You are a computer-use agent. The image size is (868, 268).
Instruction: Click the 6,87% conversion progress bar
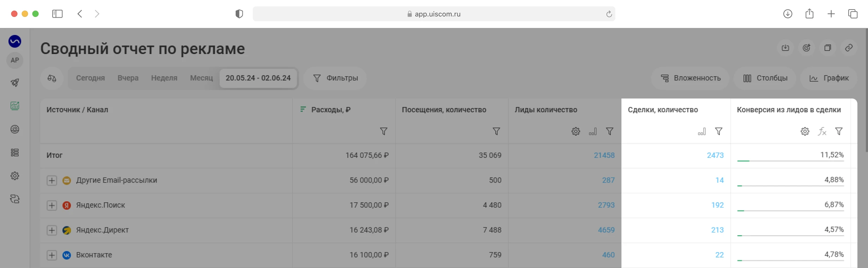click(790, 211)
